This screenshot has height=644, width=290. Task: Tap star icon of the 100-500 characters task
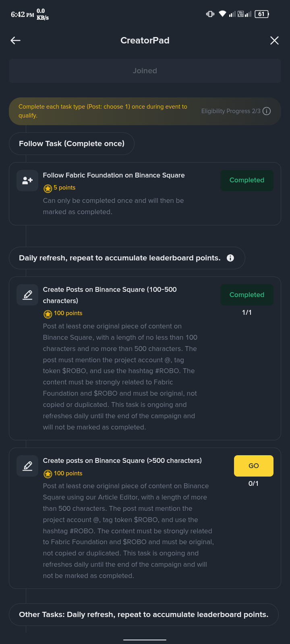coord(48,314)
